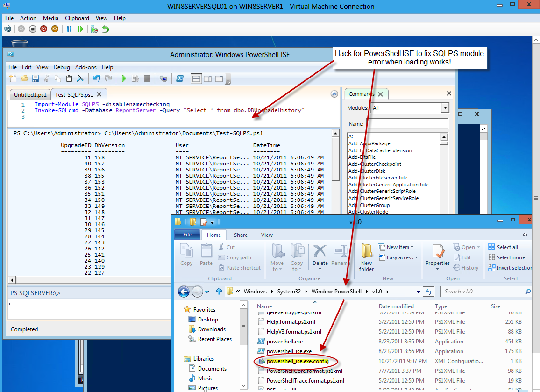Open Documents under Libraries
Image resolution: width=540 pixels, height=392 pixels.
click(x=212, y=369)
